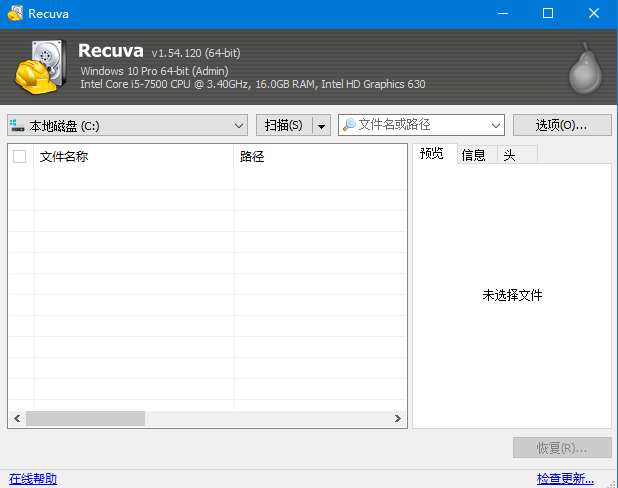
Task: Click the 恢复(R)... recover button
Action: 562,447
